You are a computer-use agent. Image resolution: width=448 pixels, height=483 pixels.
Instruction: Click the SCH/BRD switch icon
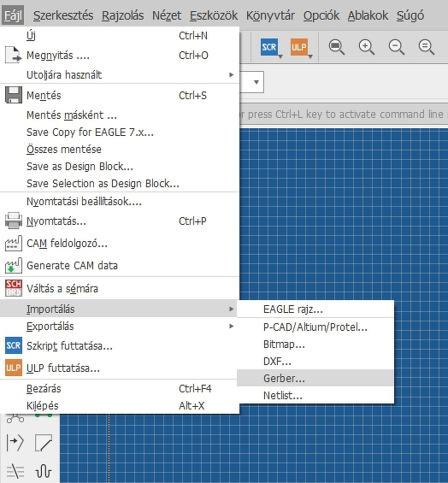[x=13, y=288]
